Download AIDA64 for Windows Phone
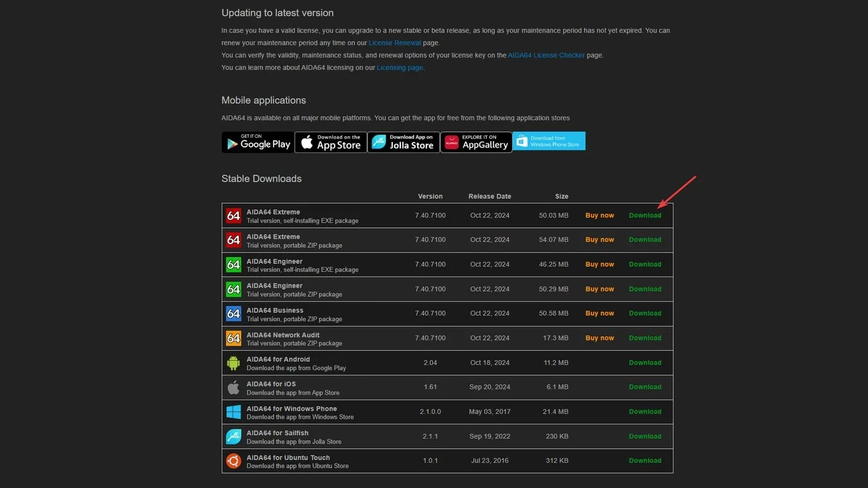The height and width of the screenshot is (488, 868). point(645,412)
